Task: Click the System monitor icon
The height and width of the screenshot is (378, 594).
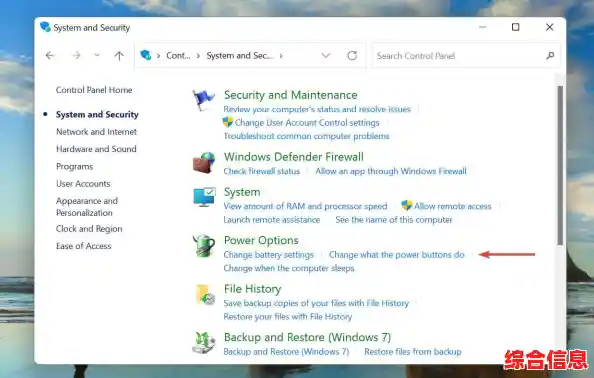Action: [x=204, y=197]
